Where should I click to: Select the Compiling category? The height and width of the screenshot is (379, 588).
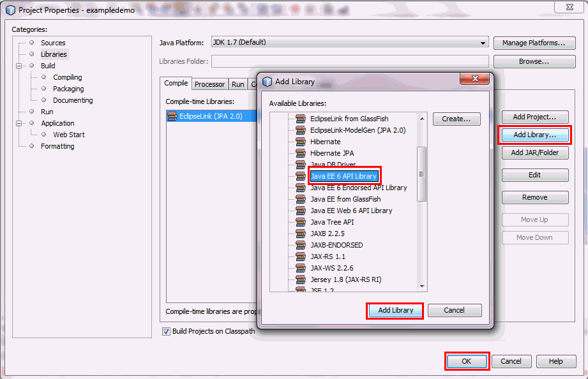click(x=68, y=77)
